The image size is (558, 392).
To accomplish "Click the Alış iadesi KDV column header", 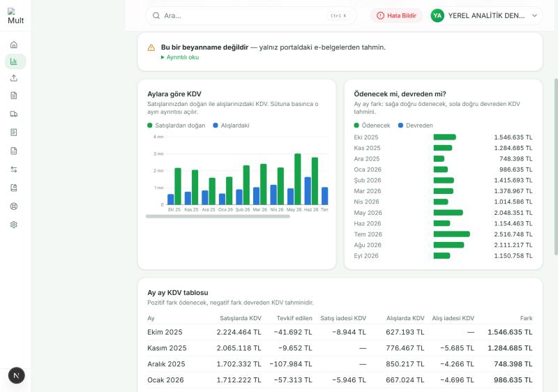I will coord(453,318).
